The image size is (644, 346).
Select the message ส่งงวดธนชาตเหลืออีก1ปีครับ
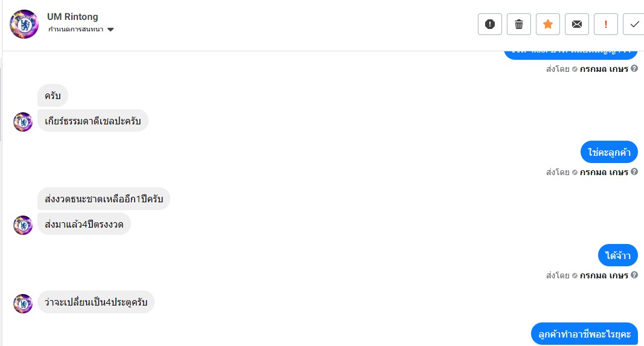[104, 199]
